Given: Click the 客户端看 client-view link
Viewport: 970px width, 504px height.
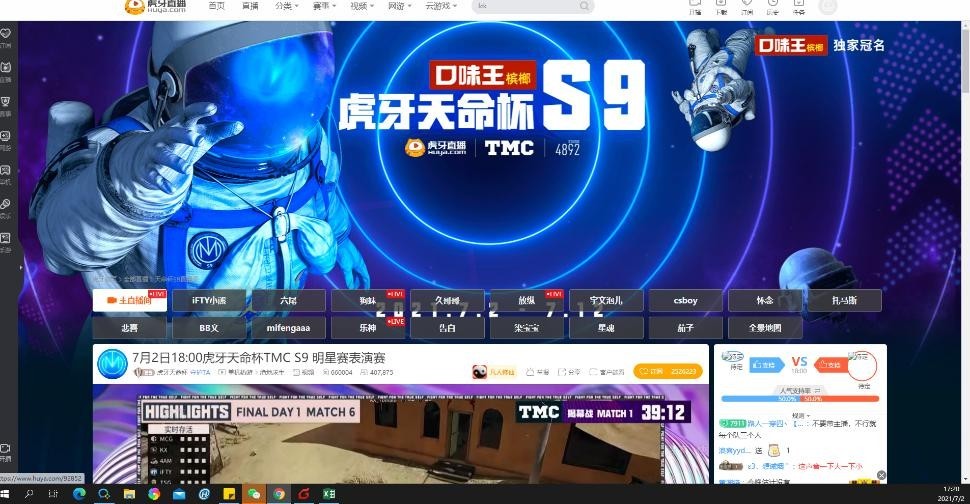Looking at the screenshot, I should (606, 372).
